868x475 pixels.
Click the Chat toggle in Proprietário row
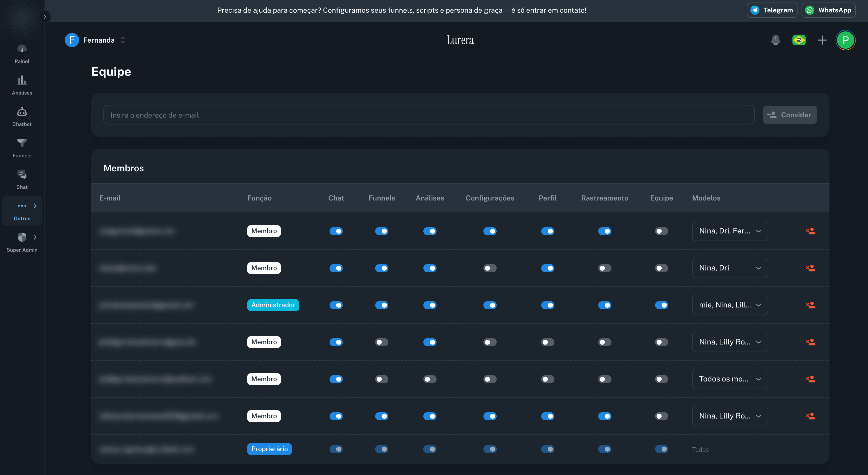pos(336,449)
